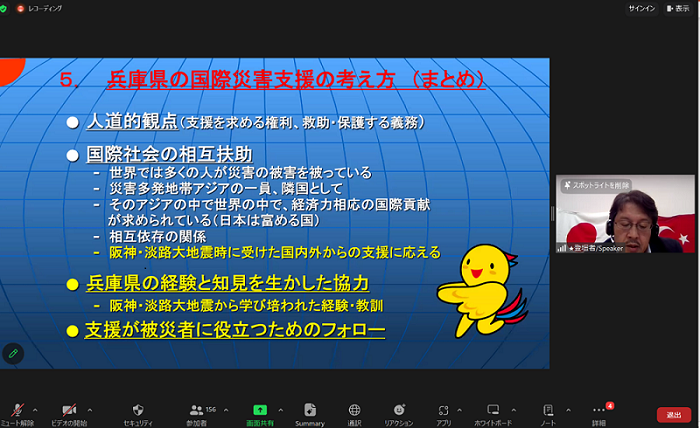Click the sign-in button at top
Image resolution: width=700 pixels, height=428 pixels.
click(x=642, y=8)
